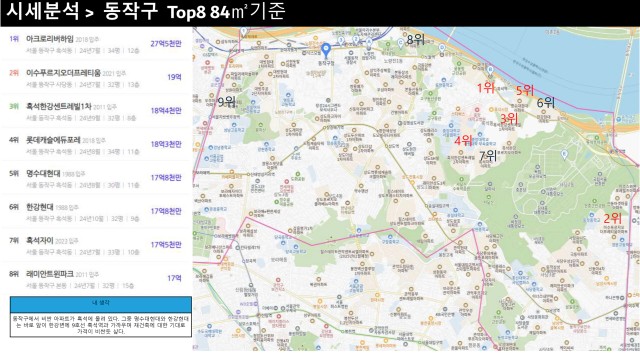
Task: Click the blue pin marker below 1위 on the riverbank
Action: tap(490, 71)
